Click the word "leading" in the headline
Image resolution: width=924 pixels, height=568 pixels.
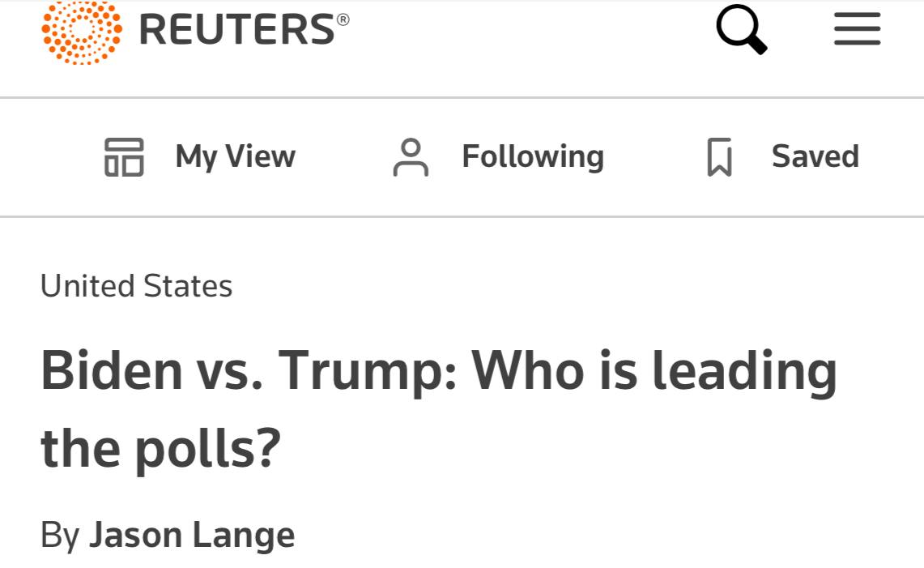(x=744, y=370)
